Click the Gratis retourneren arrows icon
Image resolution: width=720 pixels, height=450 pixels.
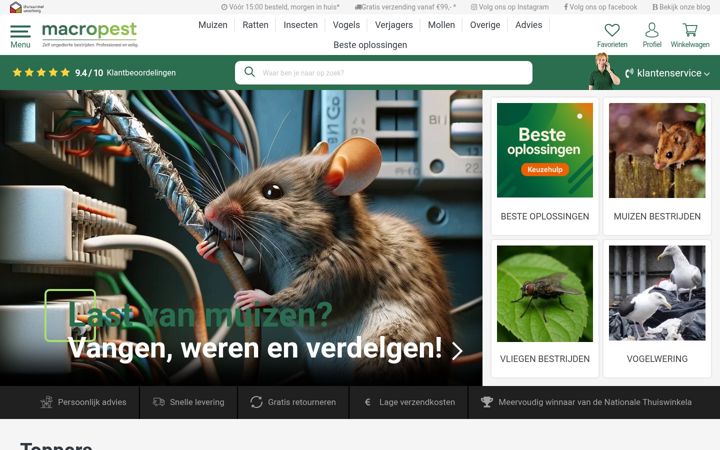tap(256, 402)
